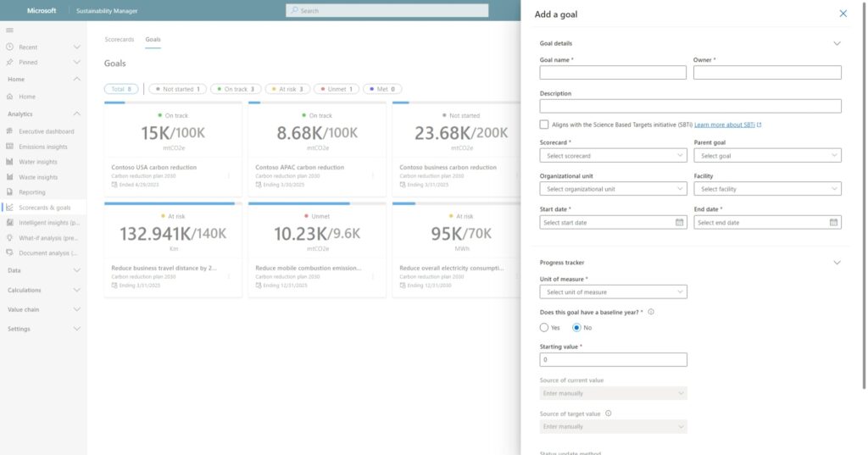
Task: Focus the Goal name input field
Action: [x=613, y=73]
